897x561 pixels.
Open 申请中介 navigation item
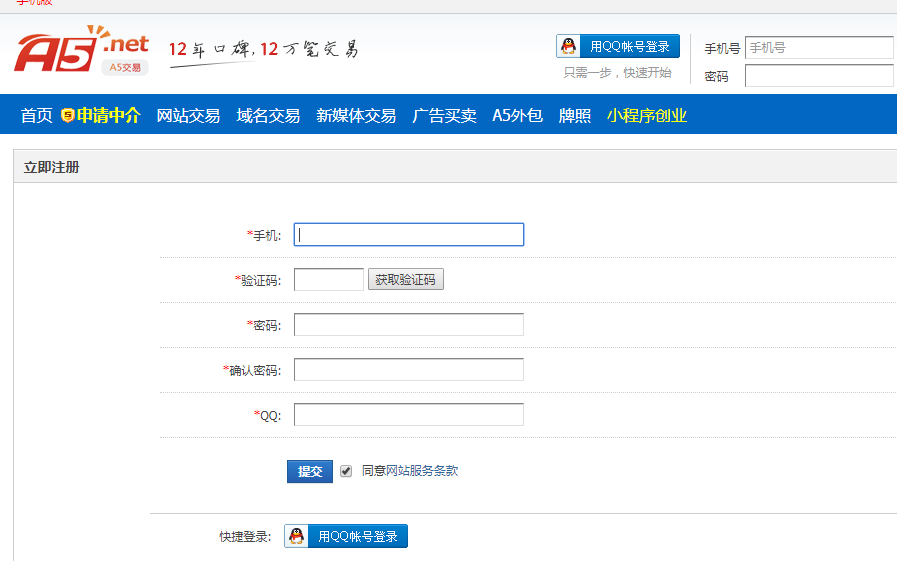pyautogui.click(x=108, y=116)
